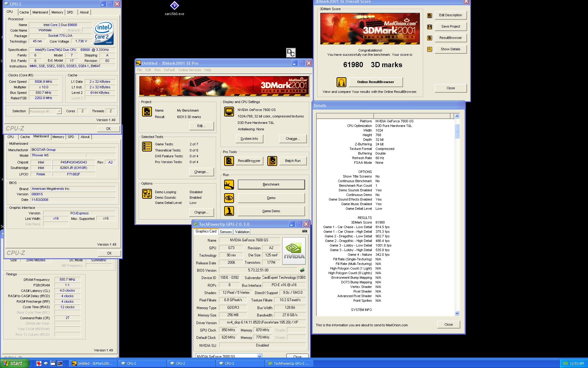588x368 pixels.
Task: Open the Online Services menu in 3DMark2001
Action: tap(190, 70)
